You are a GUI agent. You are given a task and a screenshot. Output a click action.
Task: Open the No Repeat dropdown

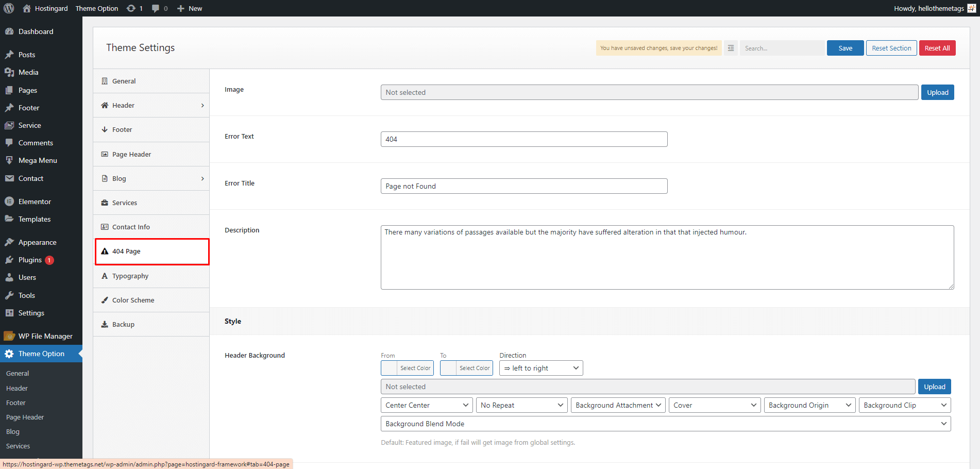point(521,405)
